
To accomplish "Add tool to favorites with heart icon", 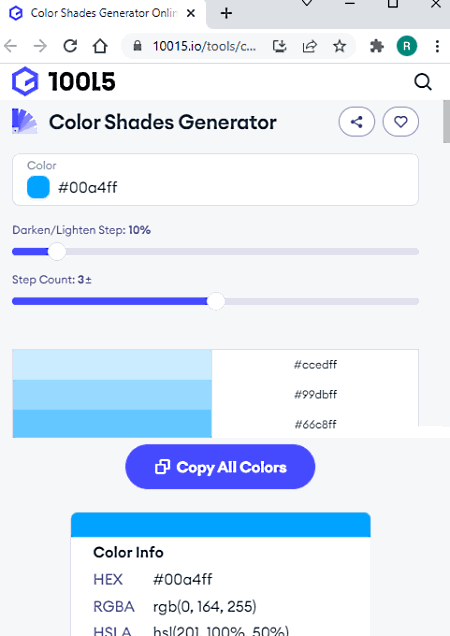I will click(x=400, y=122).
